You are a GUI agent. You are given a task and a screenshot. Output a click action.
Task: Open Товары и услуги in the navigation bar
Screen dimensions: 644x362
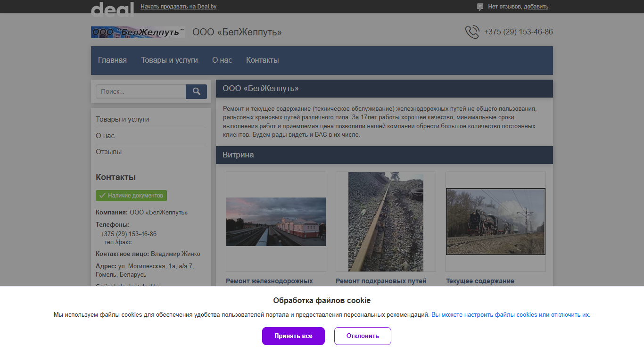(169, 60)
